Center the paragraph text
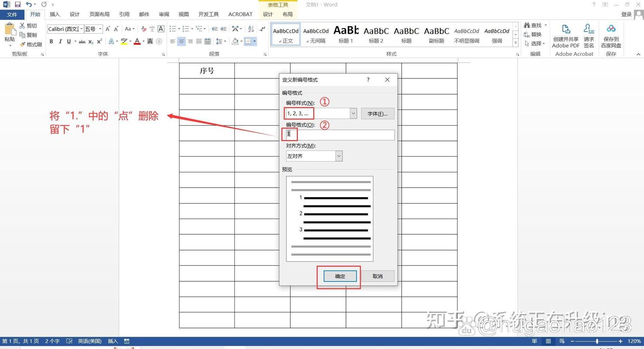Viewport: 644px width, 349px height. 181,41
